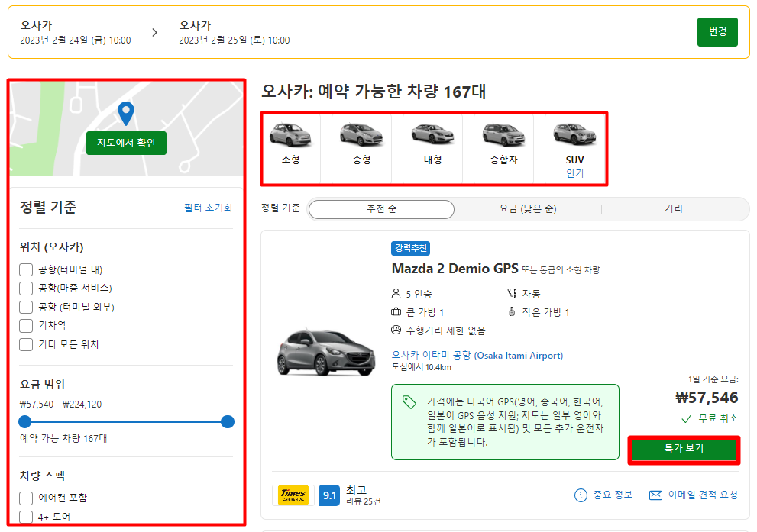Click the 5 인승 seats text
Image resolution: width=757 pixels, height=532 pixels.
click(x=419, y=294)
